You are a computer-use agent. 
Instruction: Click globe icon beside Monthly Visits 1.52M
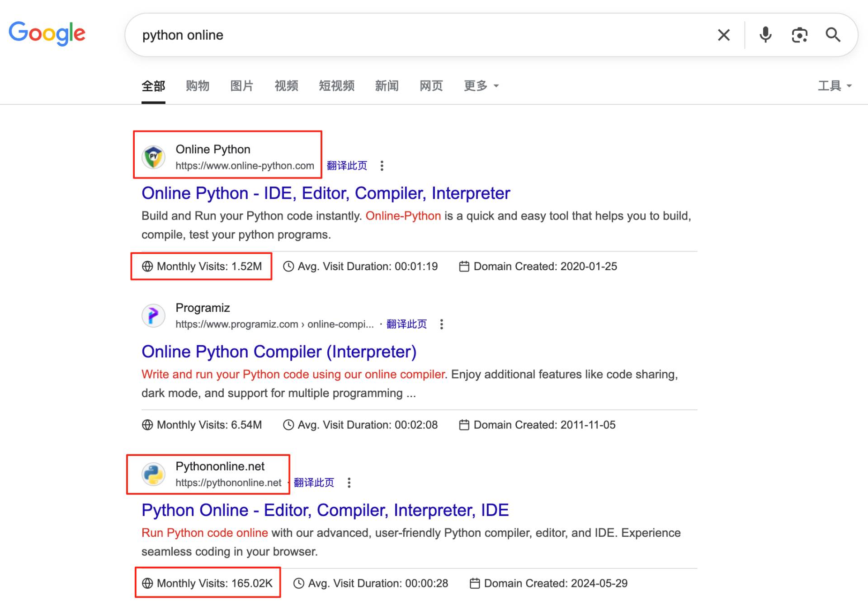[x=147, y=267]
